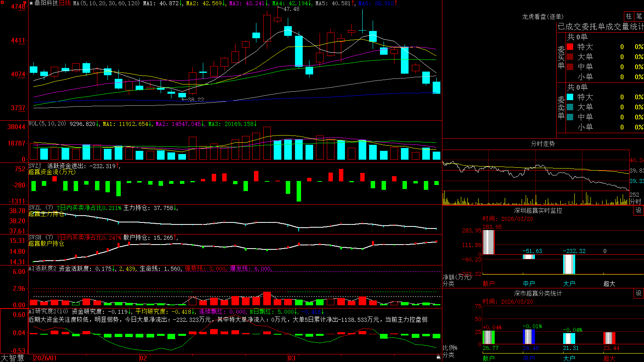This screenshot has width=644, height=362.
Task: Click the 主力持仓: 37.758 value
Action: [150, 208]
